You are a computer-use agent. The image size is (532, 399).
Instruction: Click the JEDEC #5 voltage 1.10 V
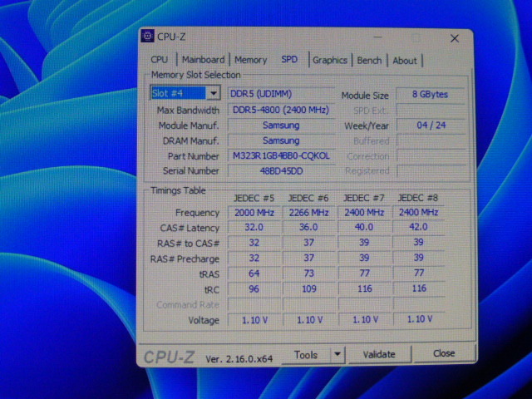point(254,320)
